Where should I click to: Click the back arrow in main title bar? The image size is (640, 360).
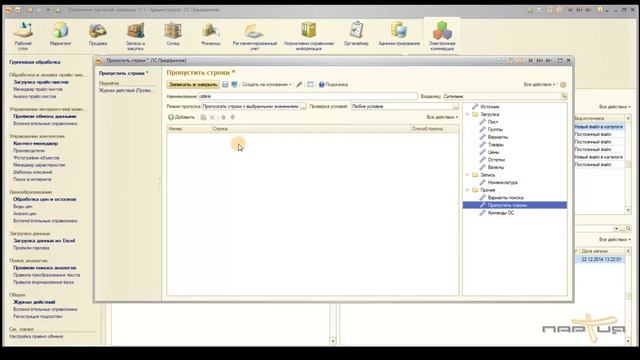tap(29, 10)
